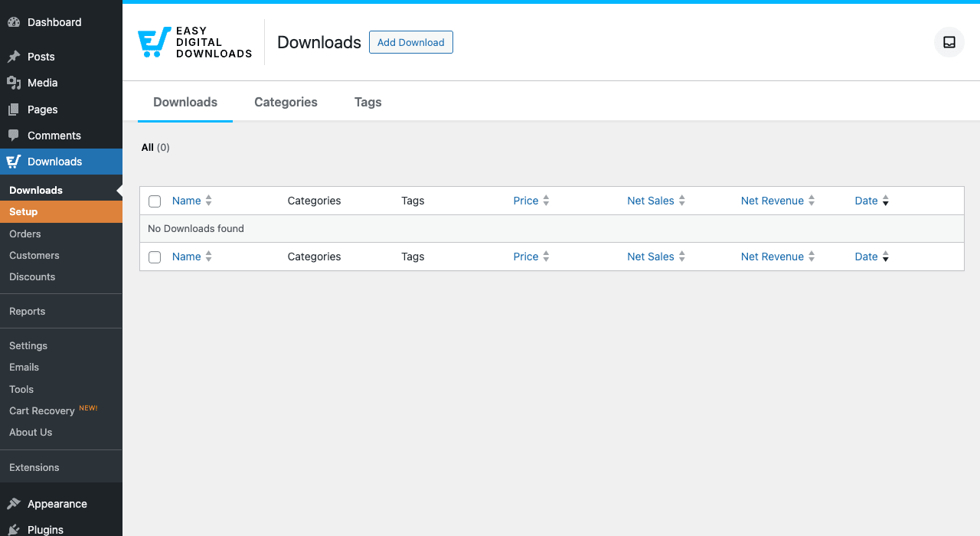Click the Categories column header text
Image resolution: width=980 pixels, height=536 pixels.
[x=314, y=201]
